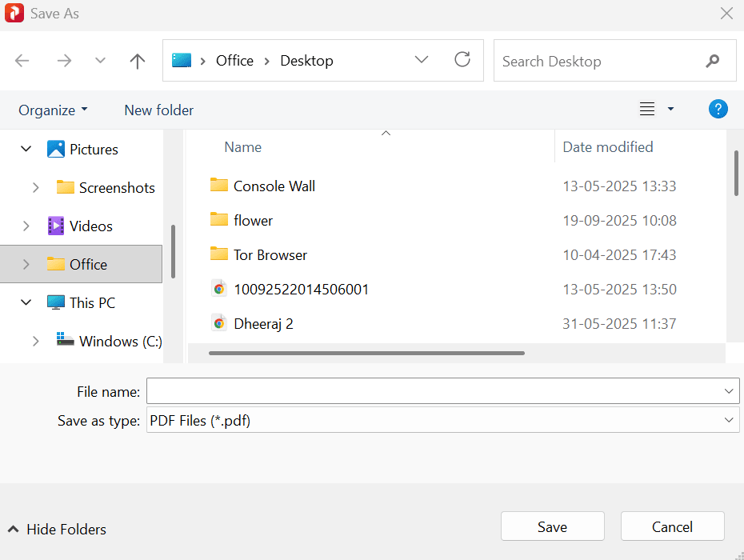Open Help with the question mark icon

coord(718,109)
